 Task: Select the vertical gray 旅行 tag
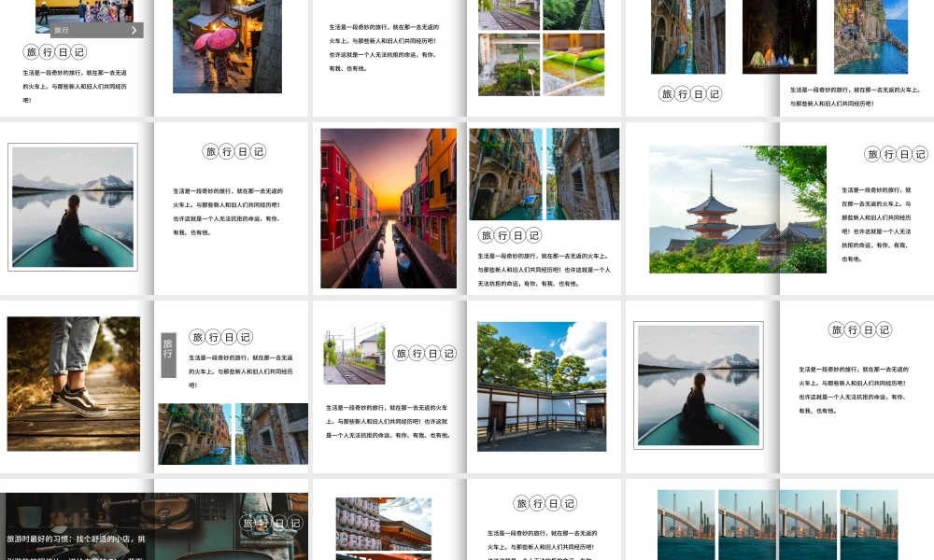tap(168, 355)
